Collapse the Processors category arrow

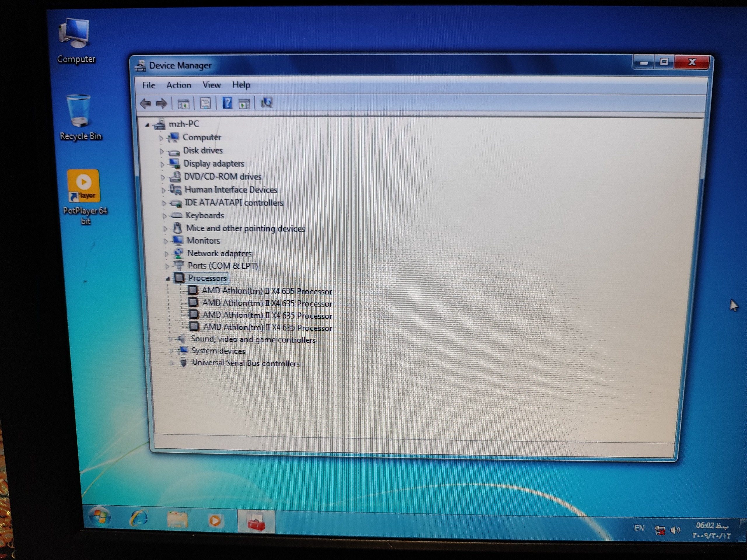point(168,279)
